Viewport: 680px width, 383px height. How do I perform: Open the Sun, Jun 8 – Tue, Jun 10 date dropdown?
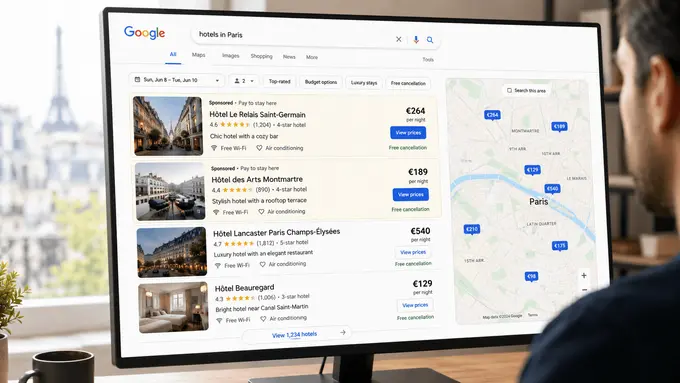177,80
